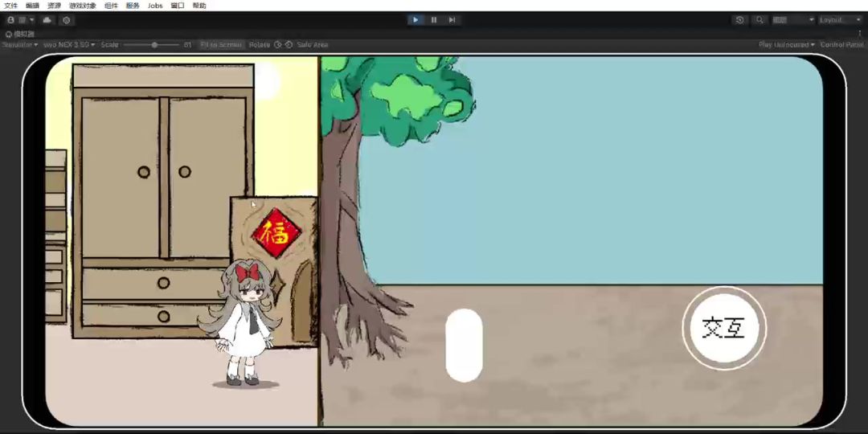The height and width of the screenshot is (434, 868).
Task: Pause the running game
Action: point(434,20)
